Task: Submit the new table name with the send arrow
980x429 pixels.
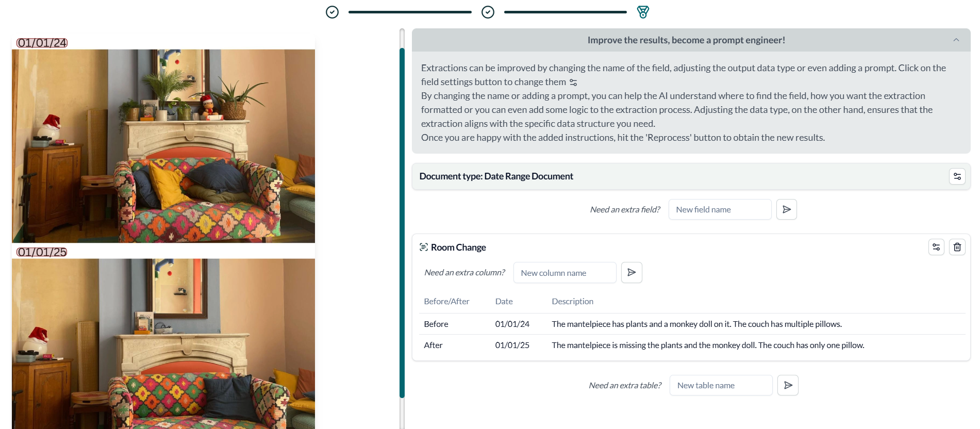Action: pos(788,385)
